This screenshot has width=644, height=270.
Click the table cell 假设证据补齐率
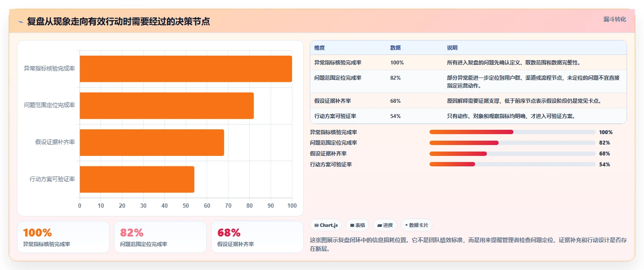(x=332, y=101)
